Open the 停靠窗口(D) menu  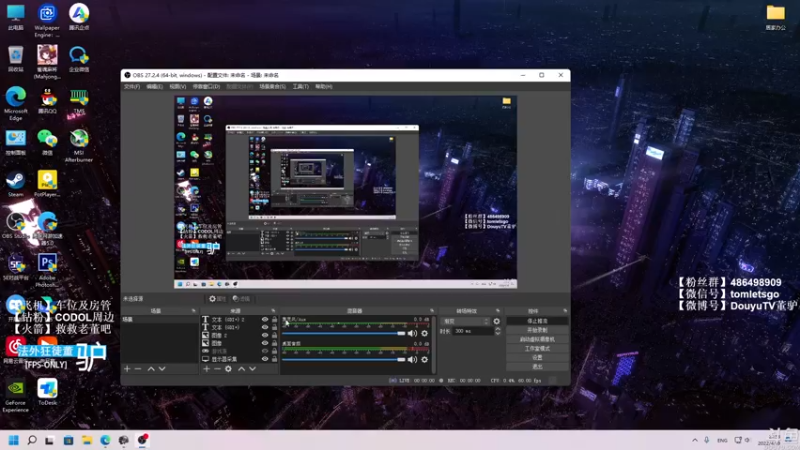click(x=206, y=87)
